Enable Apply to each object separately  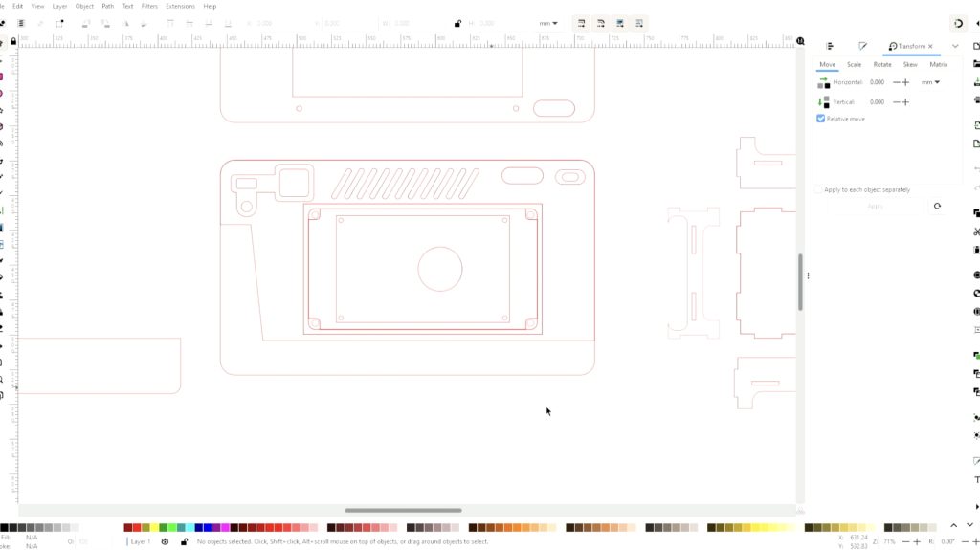(x=818, y=189)
